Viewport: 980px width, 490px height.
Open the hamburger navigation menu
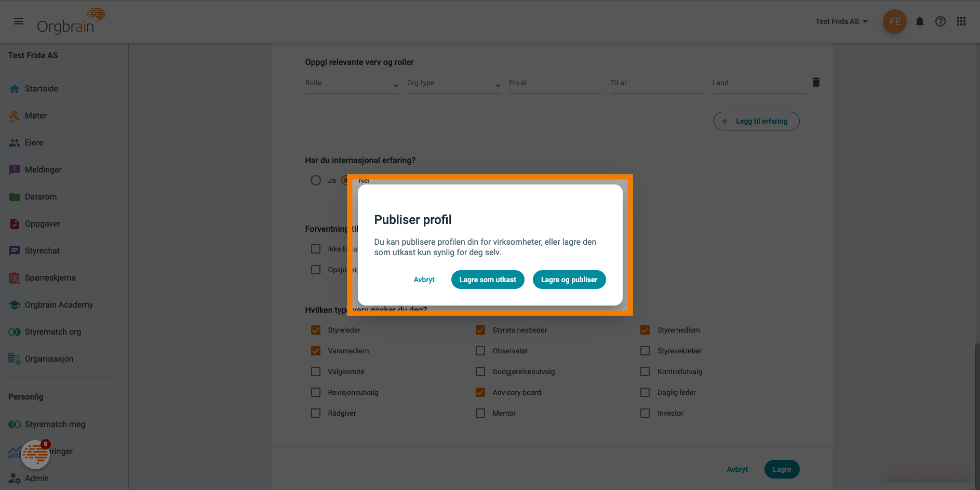[x=19, y=21]
